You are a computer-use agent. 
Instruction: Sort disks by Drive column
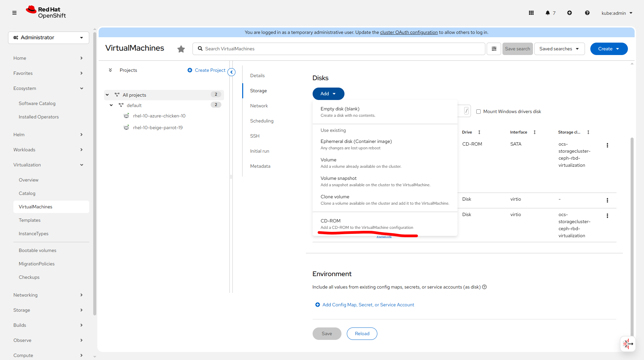(479, 132)
